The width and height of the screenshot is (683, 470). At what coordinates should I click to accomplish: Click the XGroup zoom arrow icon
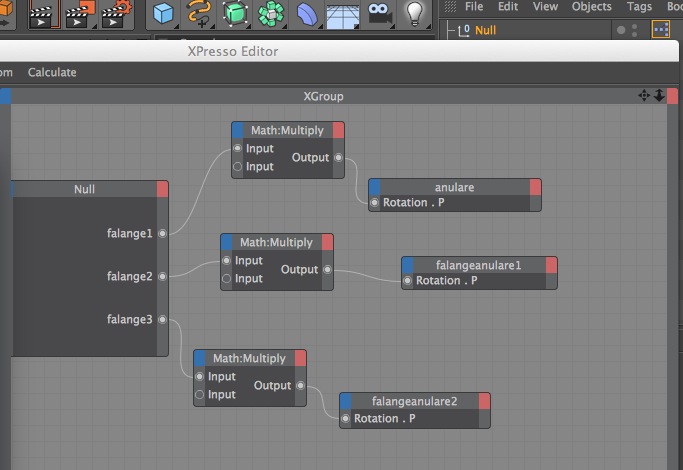(x=659, y=95)
